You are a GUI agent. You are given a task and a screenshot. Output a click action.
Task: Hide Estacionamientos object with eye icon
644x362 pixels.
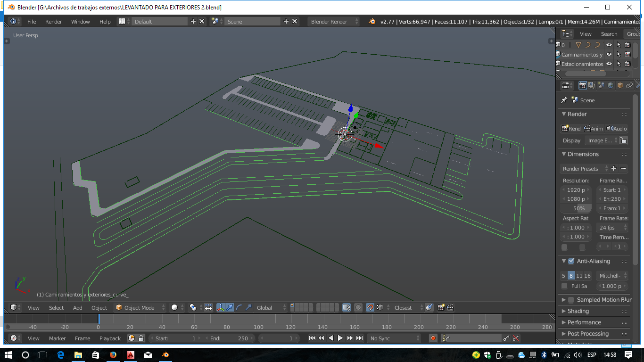click(609, 64)
